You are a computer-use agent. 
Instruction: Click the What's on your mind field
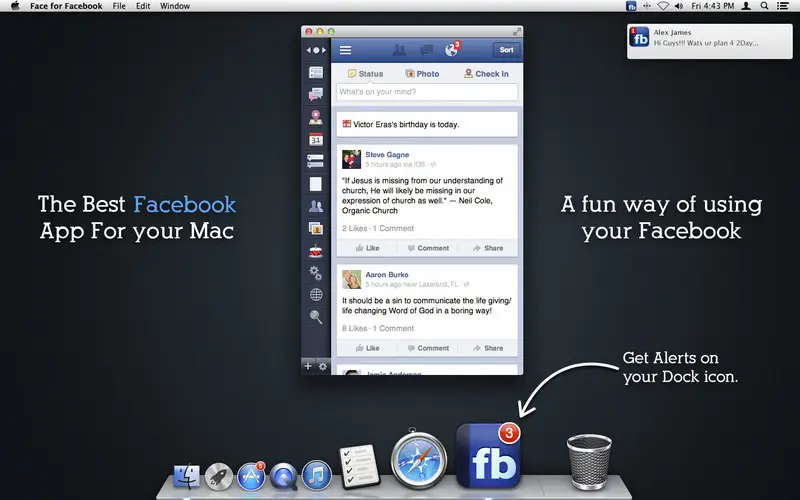[427, 92]
